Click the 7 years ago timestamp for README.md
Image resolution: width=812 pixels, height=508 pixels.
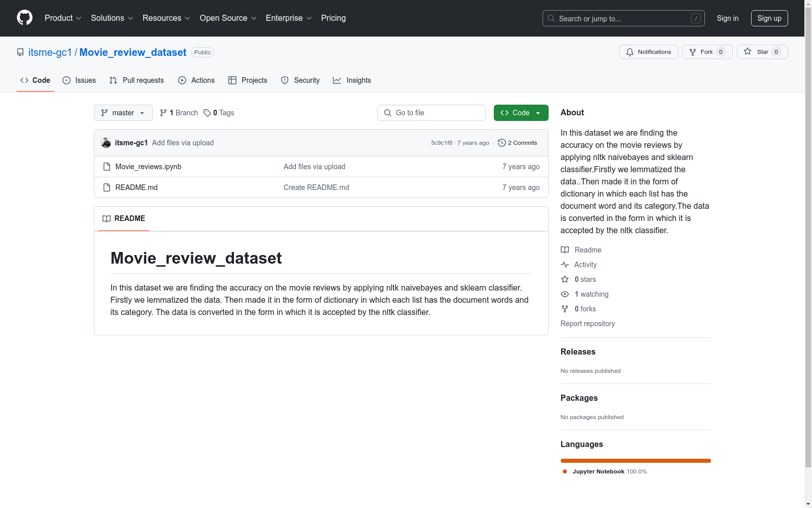[x=521, y=187]
